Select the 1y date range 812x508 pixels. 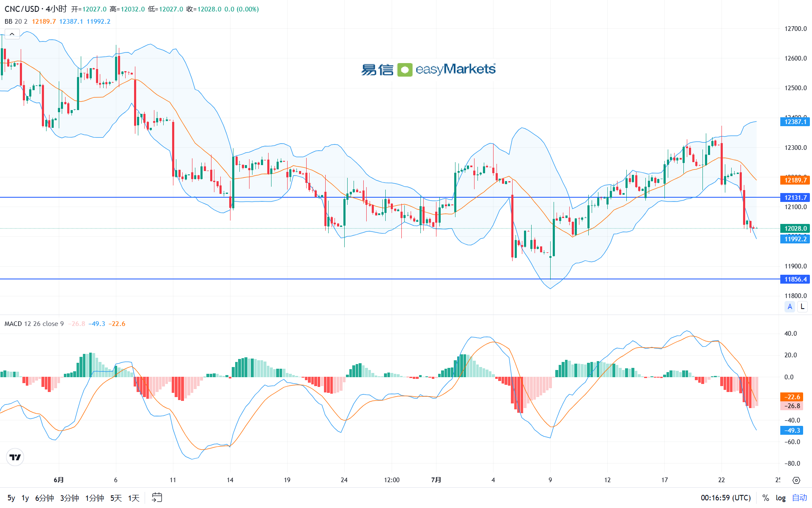25,498
